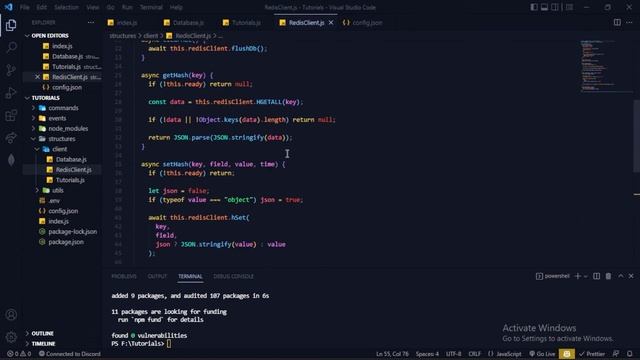Open the Search view in activity bar
Viewport: 640px width, 360px height.
pyautogui.click(x=11, y=47)
